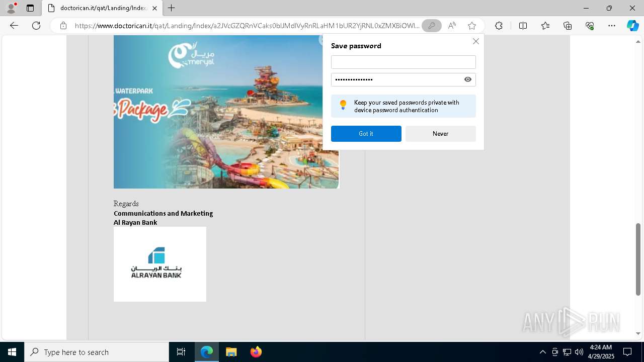Open the volume tray icon
The width and height of the screenshot is (644, 362).
579,352
